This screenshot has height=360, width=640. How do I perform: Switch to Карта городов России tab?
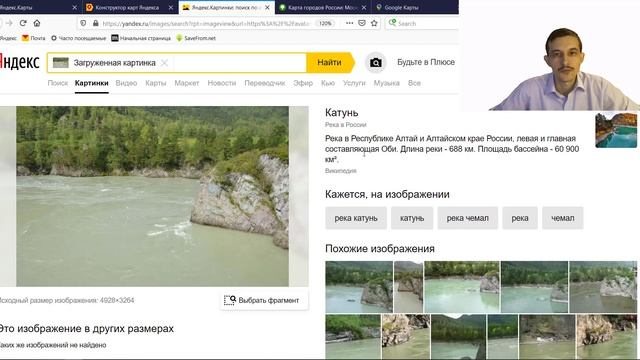coord(321,7)
